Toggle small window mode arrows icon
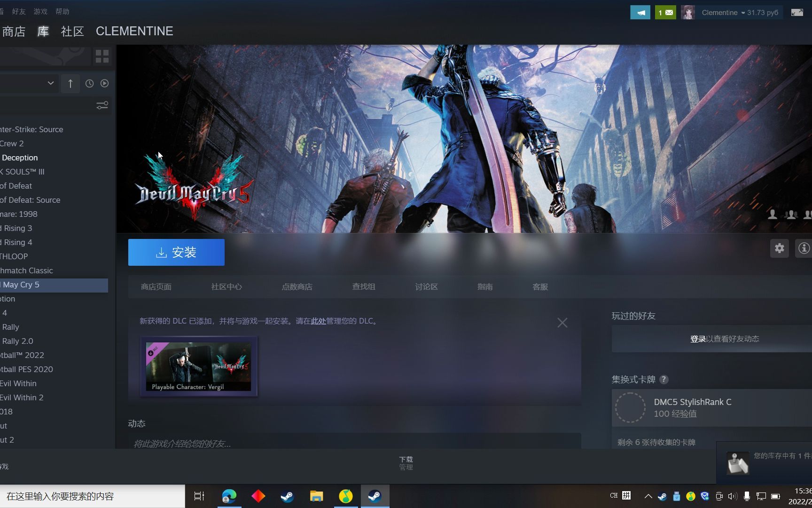 coord(797,13)
